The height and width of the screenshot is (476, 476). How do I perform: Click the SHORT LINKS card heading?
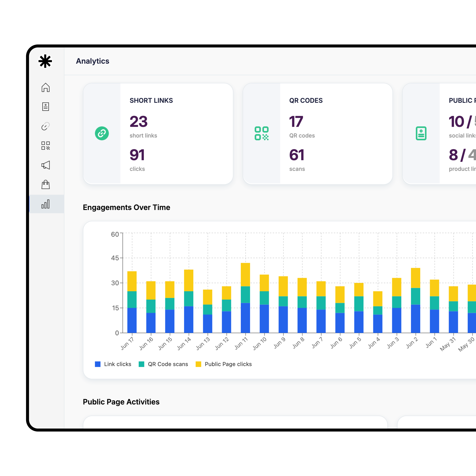pos(151,101)
